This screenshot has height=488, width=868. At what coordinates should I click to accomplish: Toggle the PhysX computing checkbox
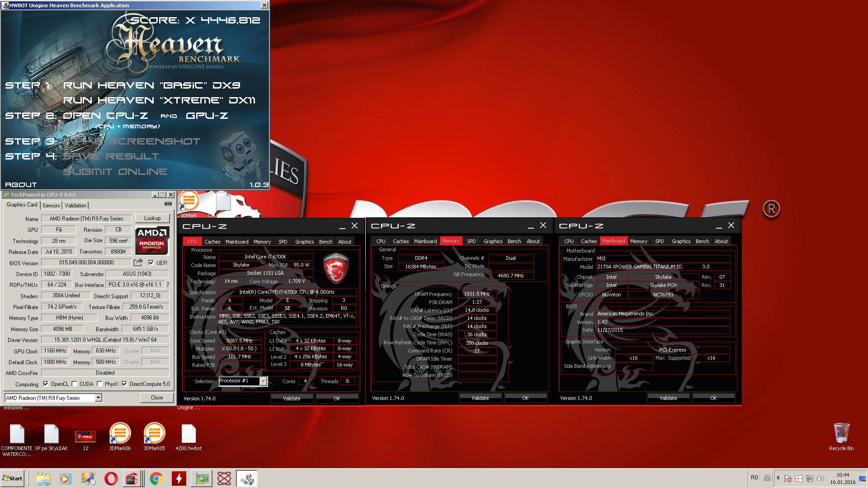pyautogui.click(x=99, y=384)
